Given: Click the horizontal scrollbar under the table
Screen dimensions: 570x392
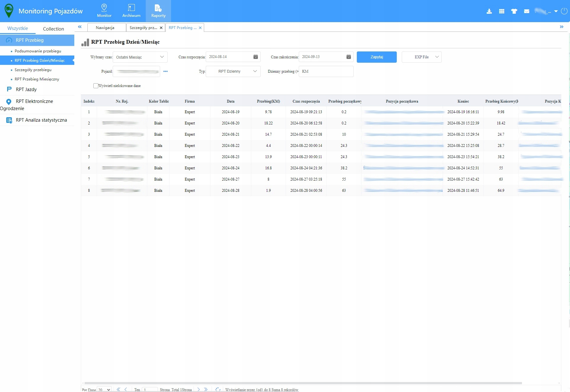Looking at the screenshot, I should (x=303, y=383).
